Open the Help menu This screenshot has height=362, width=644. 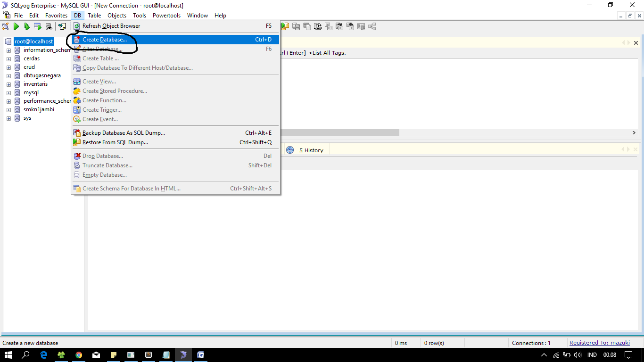coord(220,16)
